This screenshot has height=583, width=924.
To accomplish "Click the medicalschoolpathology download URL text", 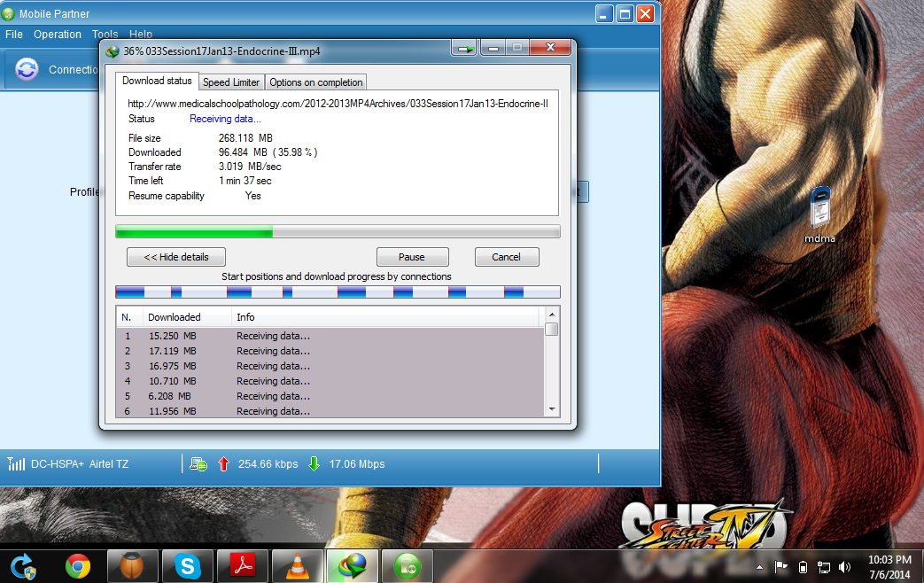I will (338, 104).
